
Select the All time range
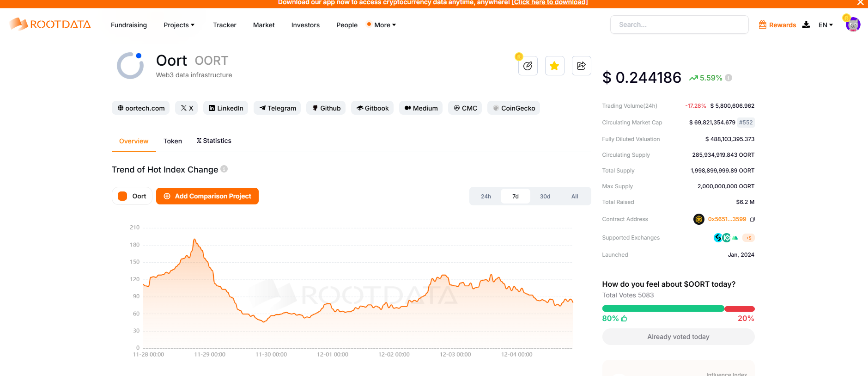(575, 196)
